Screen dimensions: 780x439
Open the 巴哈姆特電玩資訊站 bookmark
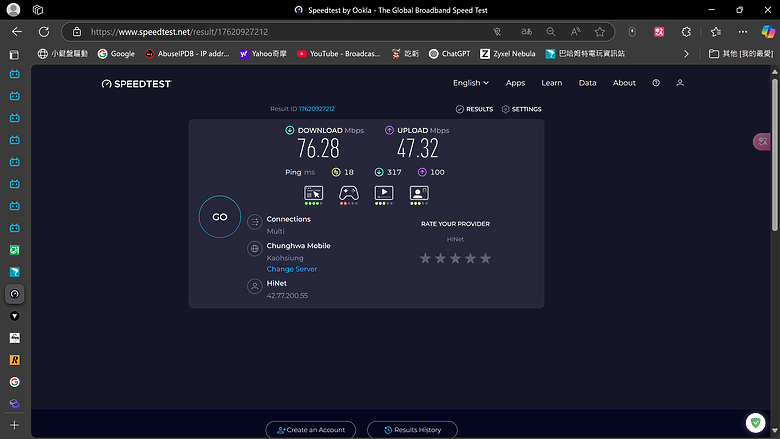585,54
